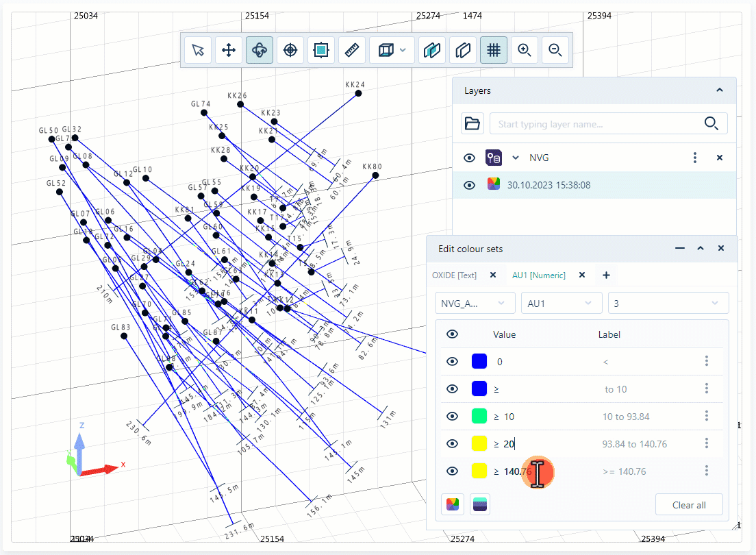756x555 pixels.
Task: Activate the move tool in the toolbar
Action: pyautogui.click(x=228, y=49)
